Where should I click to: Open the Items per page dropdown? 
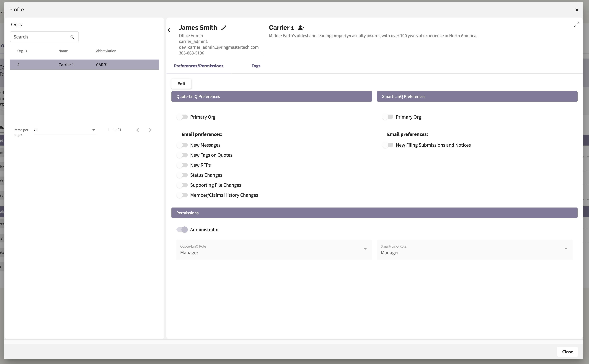tap(65, 130)
